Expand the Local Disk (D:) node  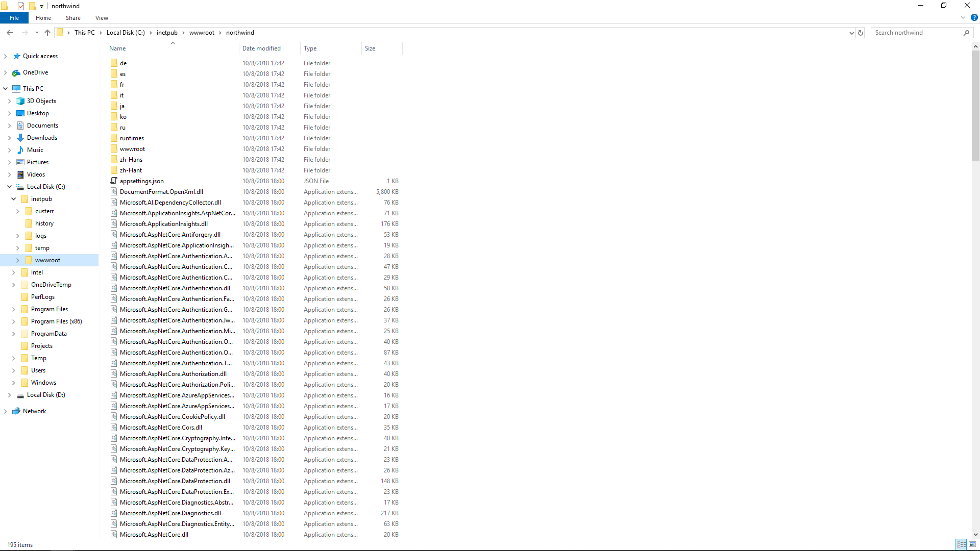[x=10, y=395]
